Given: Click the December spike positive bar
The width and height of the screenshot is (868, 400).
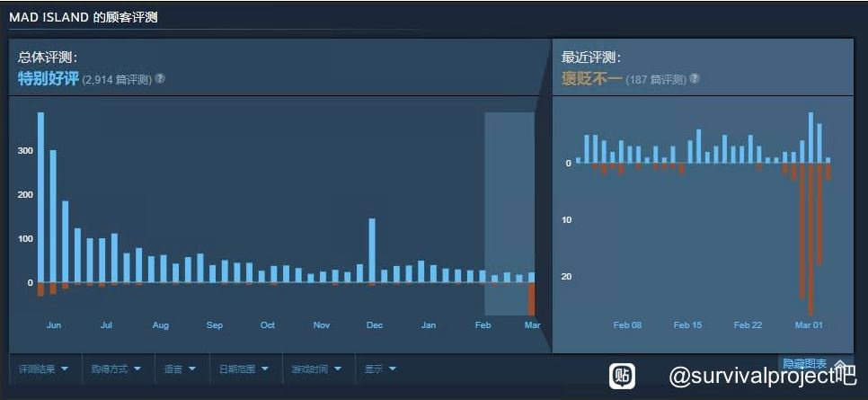Looking at the screenshot, I should (372, 251).
